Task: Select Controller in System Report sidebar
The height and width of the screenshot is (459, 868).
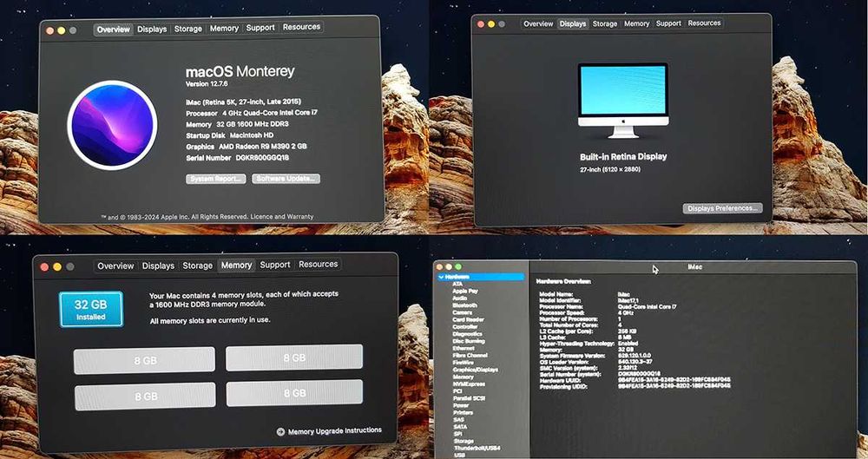Action: click(465, 326)
